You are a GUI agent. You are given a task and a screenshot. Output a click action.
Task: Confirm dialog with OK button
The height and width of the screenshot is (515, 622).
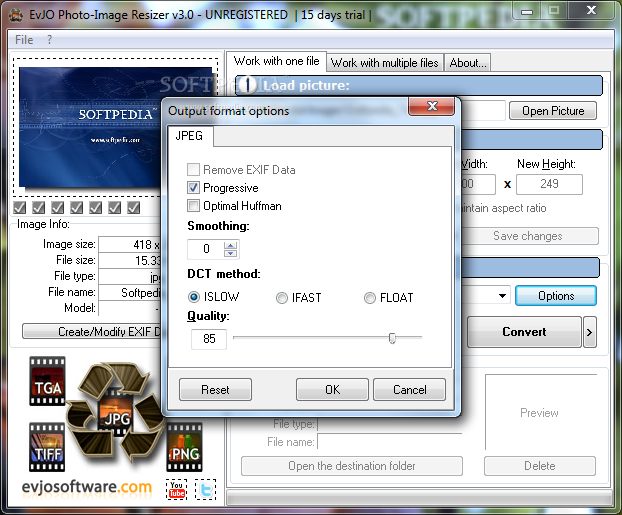332,390
